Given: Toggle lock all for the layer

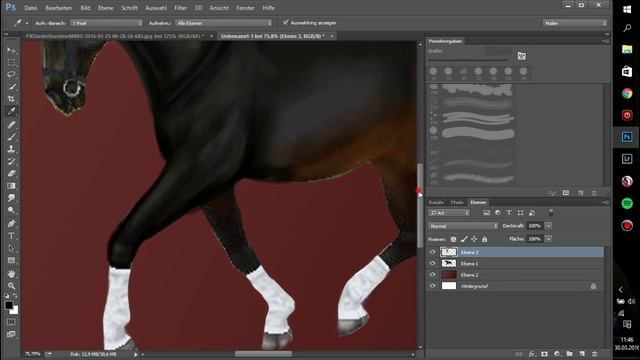Looking at the screenshot, I should coord(484,239).
